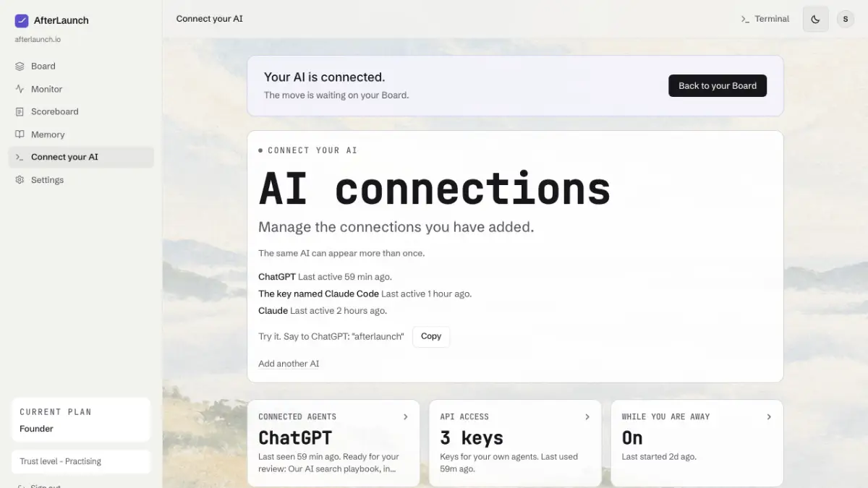Click the Scoreboard icon in sidebar

point(20,111)
